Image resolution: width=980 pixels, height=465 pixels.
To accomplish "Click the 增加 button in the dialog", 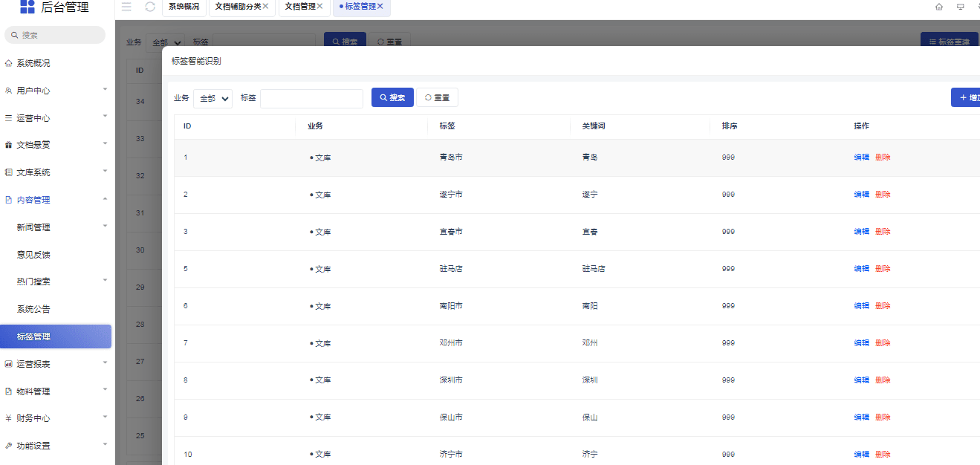I will tap(966, 97).
